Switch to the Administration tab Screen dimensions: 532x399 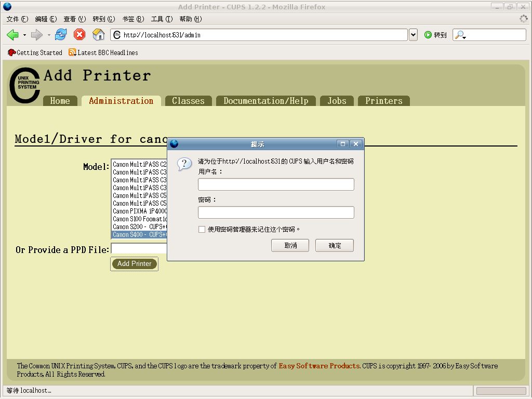121,101
